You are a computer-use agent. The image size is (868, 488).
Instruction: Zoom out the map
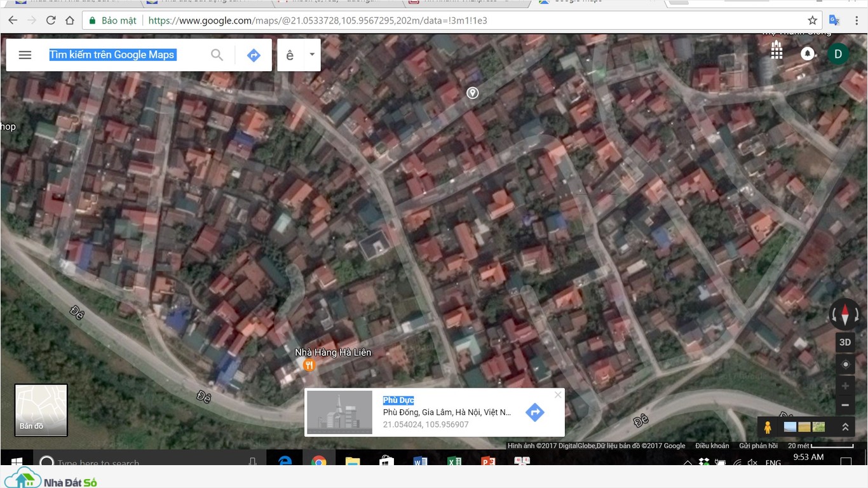click(x=845, y=405)
